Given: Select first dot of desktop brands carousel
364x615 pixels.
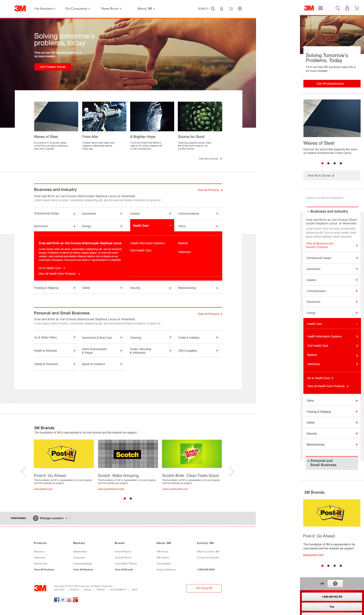Looking at the screenshot, I should point(125,499).
